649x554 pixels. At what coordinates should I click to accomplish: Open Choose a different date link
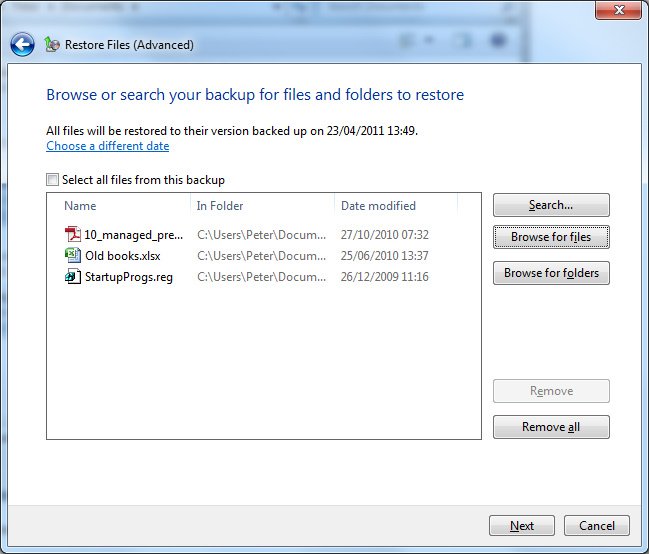108,146
